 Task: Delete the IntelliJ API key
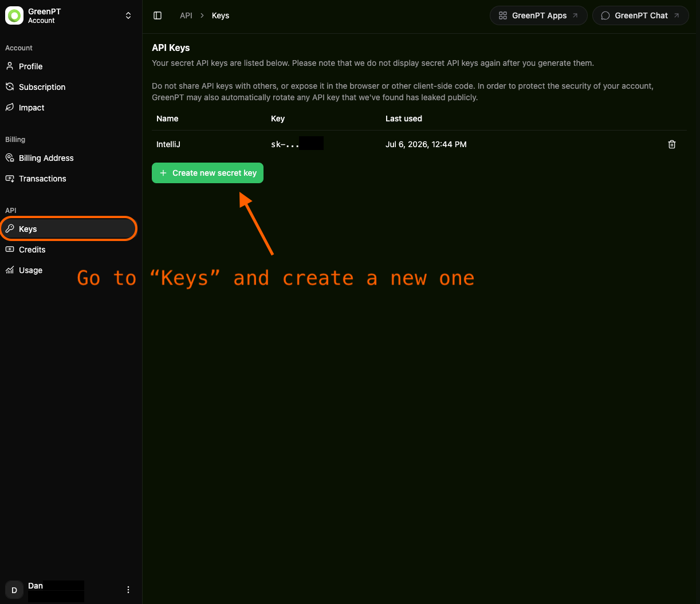(672, 144)
